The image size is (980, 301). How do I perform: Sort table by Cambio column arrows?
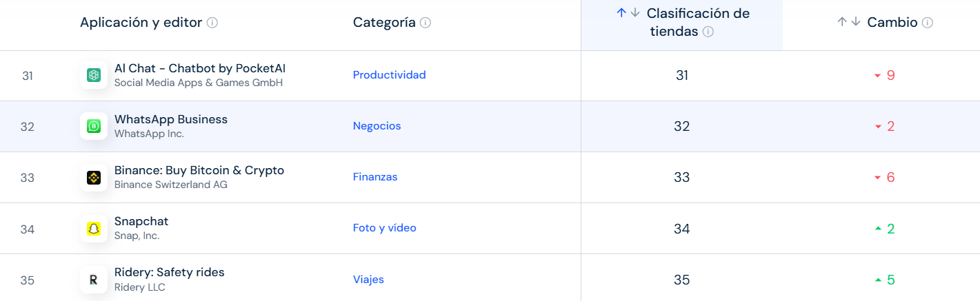click(x=849, y=22)
